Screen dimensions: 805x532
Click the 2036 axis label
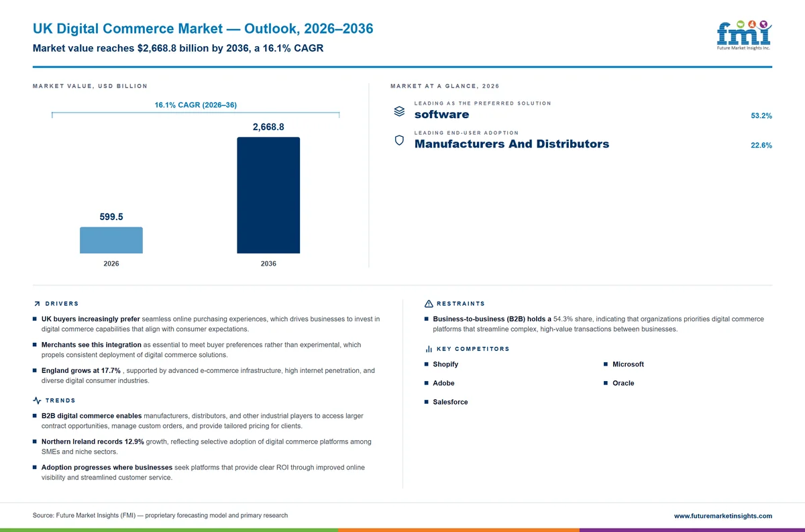[x=268, y=264]
